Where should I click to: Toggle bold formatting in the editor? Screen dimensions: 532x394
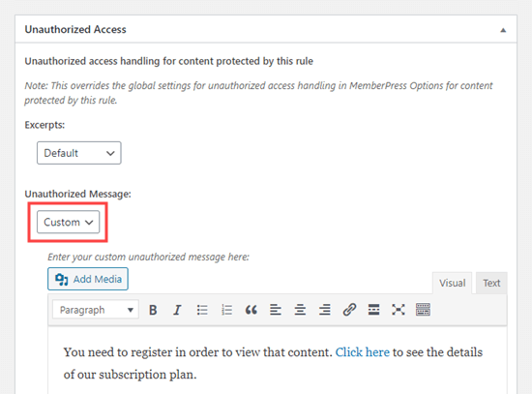[153, 310]
